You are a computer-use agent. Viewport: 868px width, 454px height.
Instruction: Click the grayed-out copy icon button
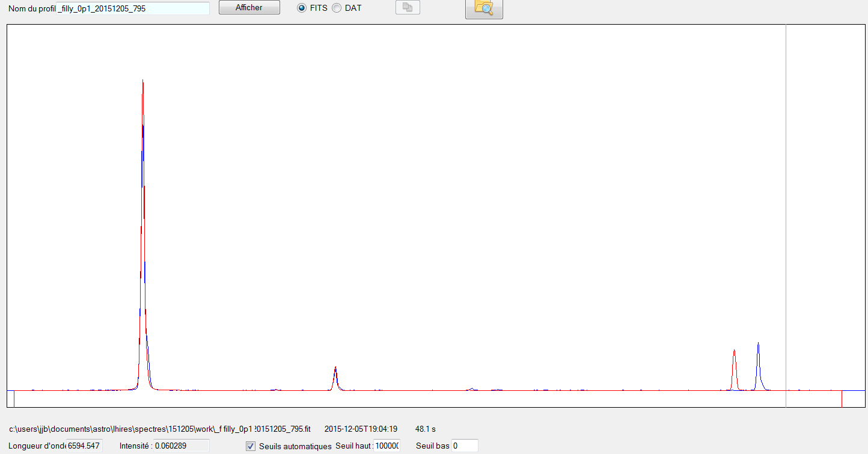coord(408,8)
